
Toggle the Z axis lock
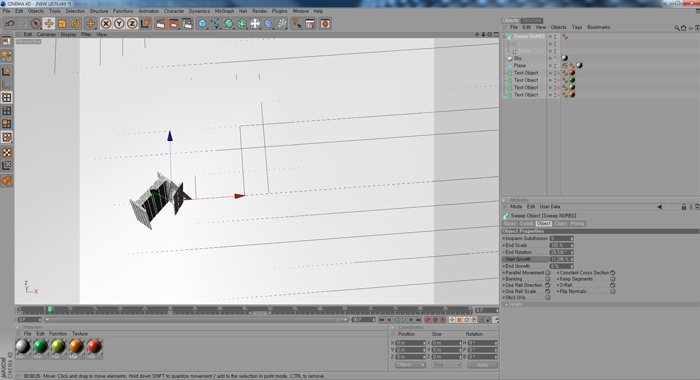point(132,24)
